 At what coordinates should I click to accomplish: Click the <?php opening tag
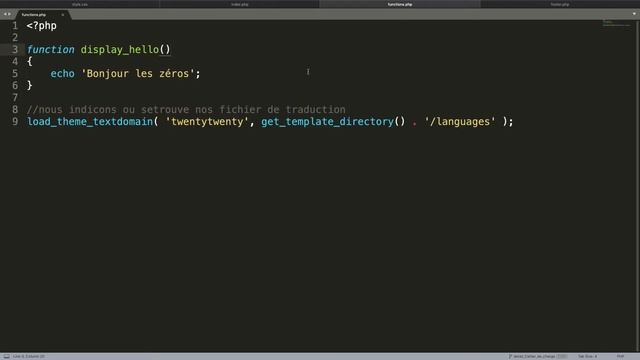pyautogui.click(x=42, y=26)
